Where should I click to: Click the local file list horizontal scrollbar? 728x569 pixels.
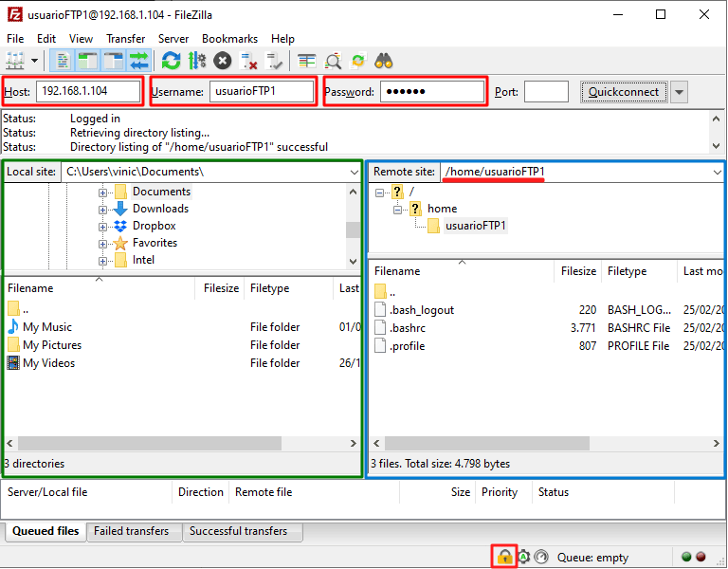tap(150, 443)
